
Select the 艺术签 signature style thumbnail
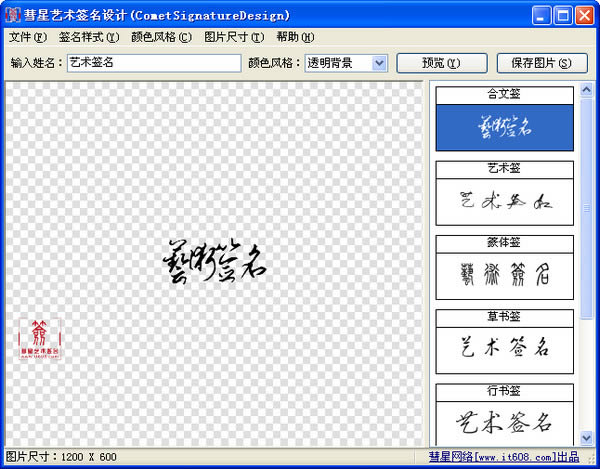[x=504, y=201]
